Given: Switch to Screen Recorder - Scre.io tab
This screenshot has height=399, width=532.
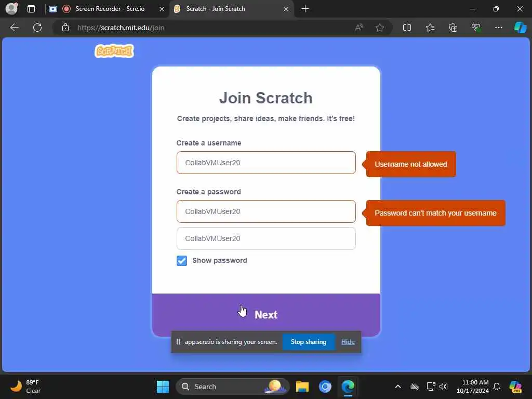Looking at the screenshot, I should pyautogui.click(x=107, y=9).
